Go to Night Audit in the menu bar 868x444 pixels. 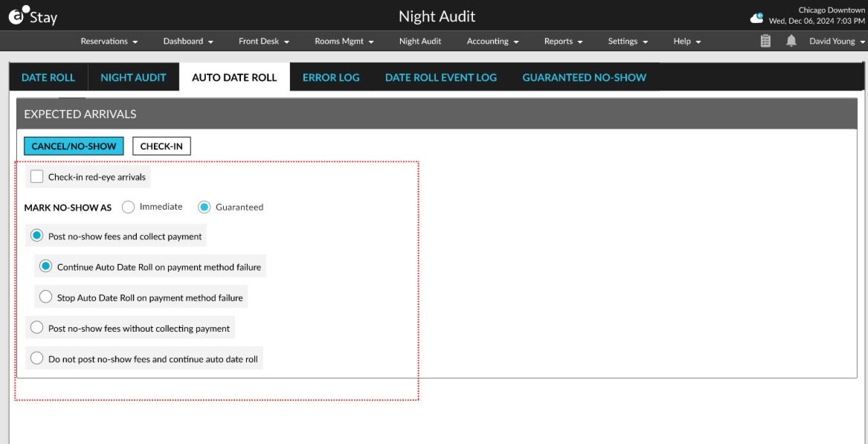(x=420, y=41)
